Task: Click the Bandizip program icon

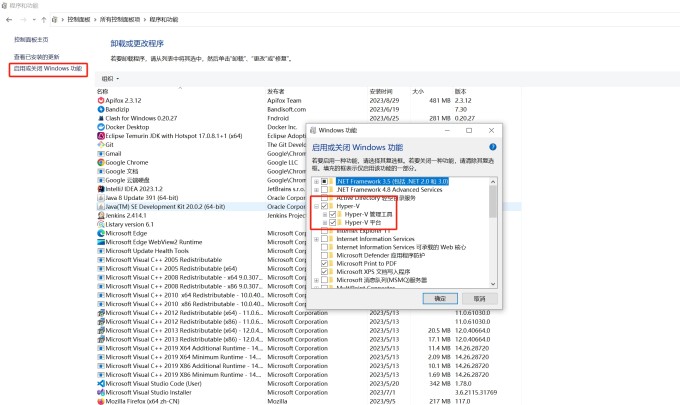Action: [101, 109]
